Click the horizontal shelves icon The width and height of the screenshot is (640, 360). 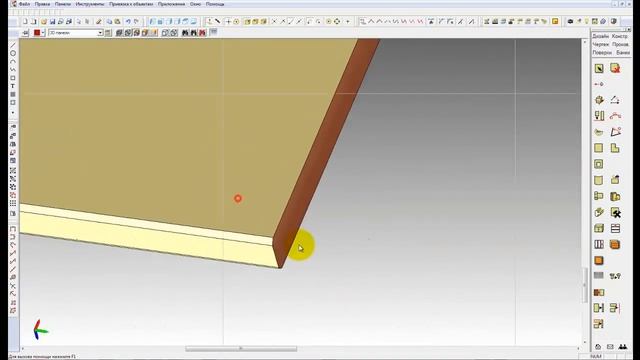615,228
